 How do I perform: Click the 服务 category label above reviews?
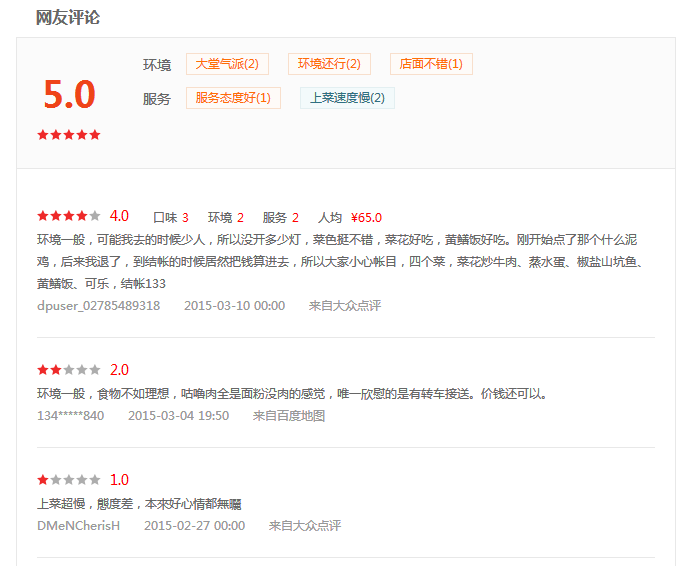coord(157,99)
